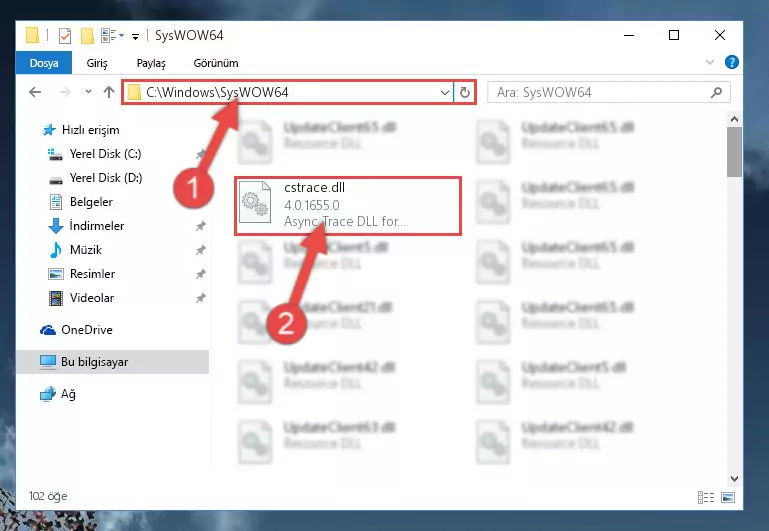This screenshot has width=769, height=531.
Task: Click the New folder icon in quick access toolbar
Action: pyautogui.click(x=87, y=35)
